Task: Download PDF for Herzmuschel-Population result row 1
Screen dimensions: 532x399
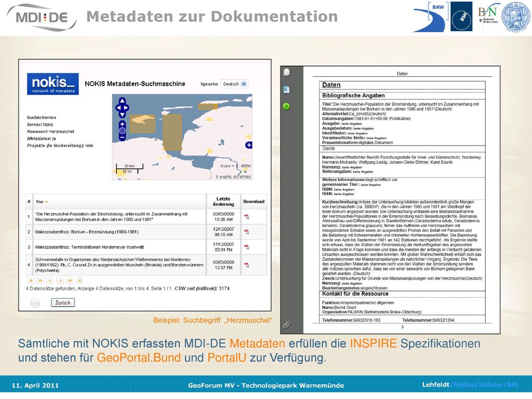Action: click(247, 217)
